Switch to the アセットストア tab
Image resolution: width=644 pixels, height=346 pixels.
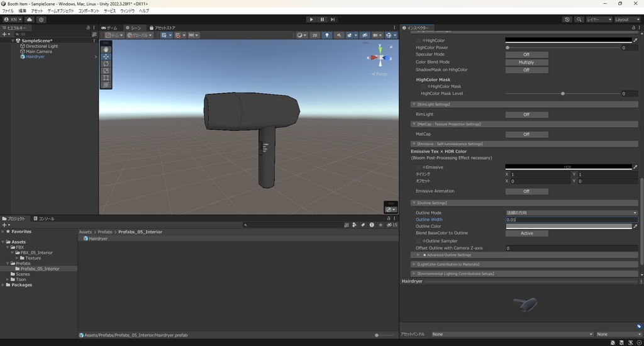click(163, 28)
